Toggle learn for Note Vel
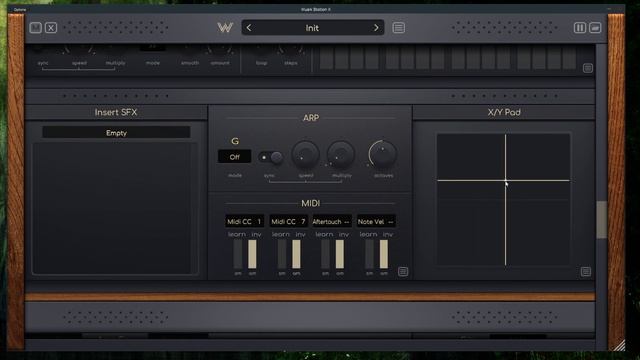 coord(368,234)
